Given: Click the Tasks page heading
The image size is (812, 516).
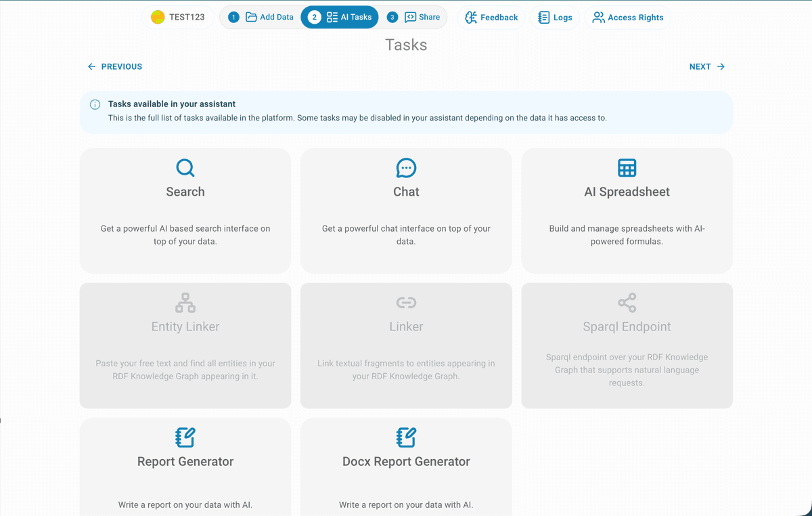Looking at the screenshot, I should pyautogui.click(x=406, y=45).
